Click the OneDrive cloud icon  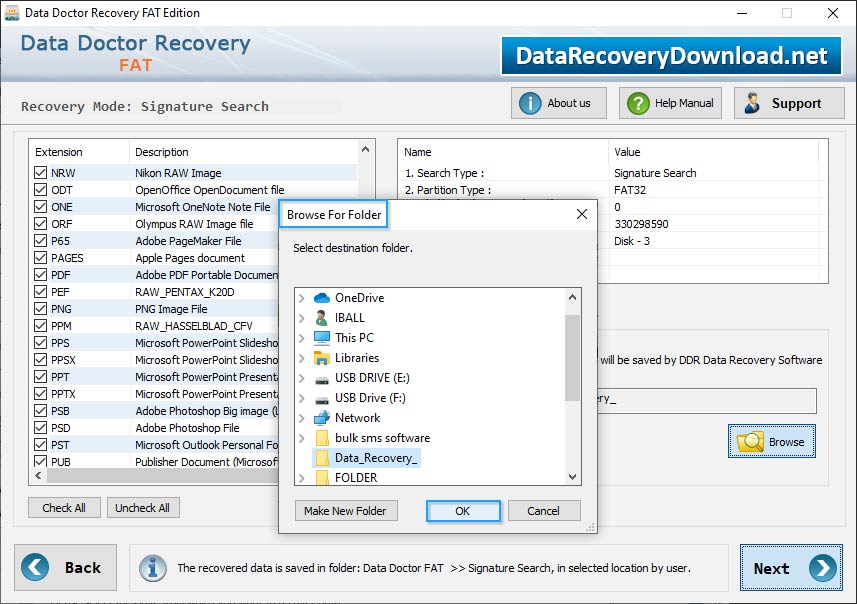point(322,298)
